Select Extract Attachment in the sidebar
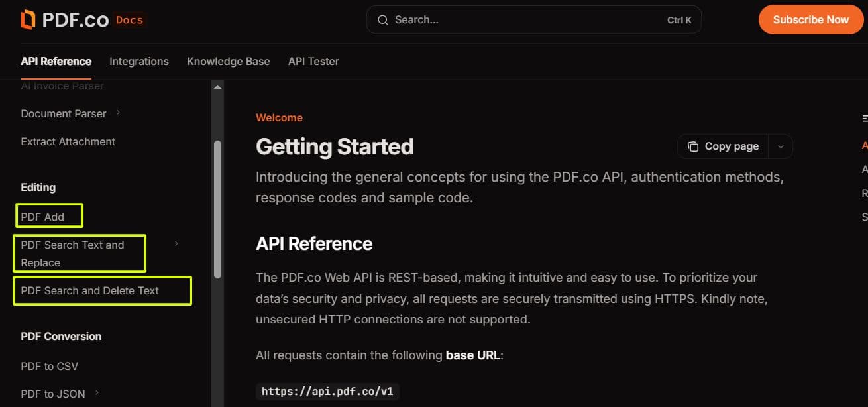Image resolution: width=868 pixels, height=407 pixels. pos(68,141)
